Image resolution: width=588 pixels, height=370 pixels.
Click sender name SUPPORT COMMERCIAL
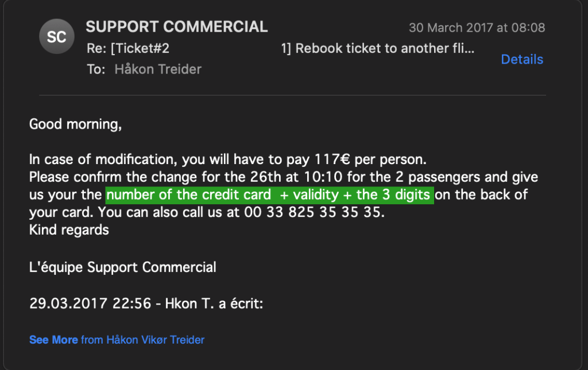click(177, 26)
